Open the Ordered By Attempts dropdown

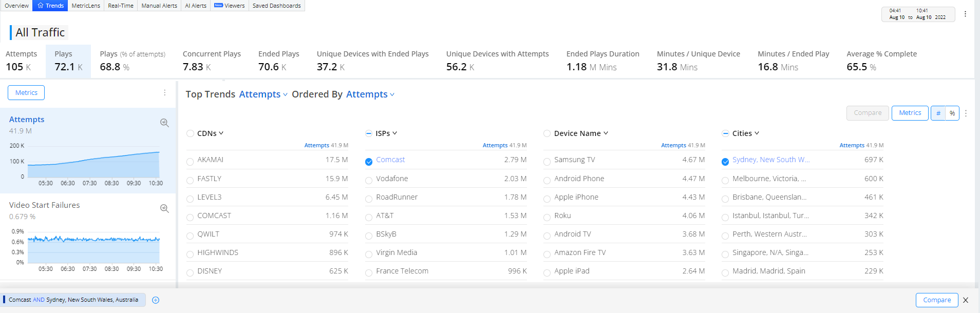370,94
